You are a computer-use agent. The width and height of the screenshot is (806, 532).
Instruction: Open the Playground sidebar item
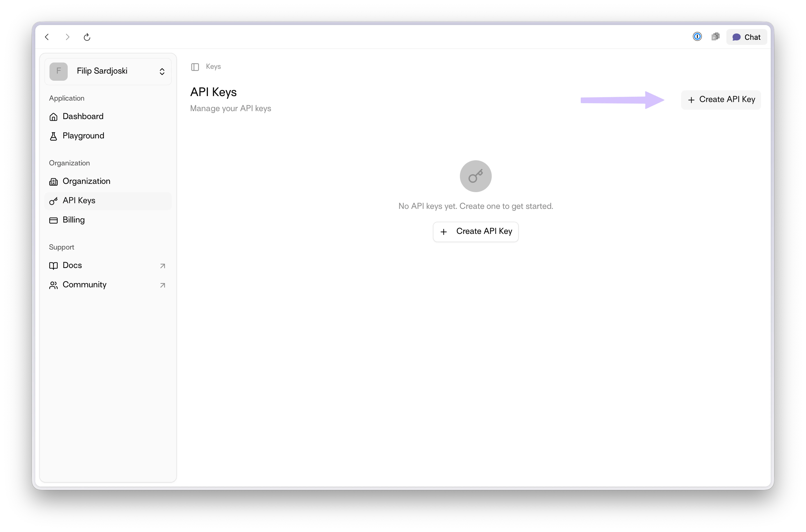click(108, 136)
